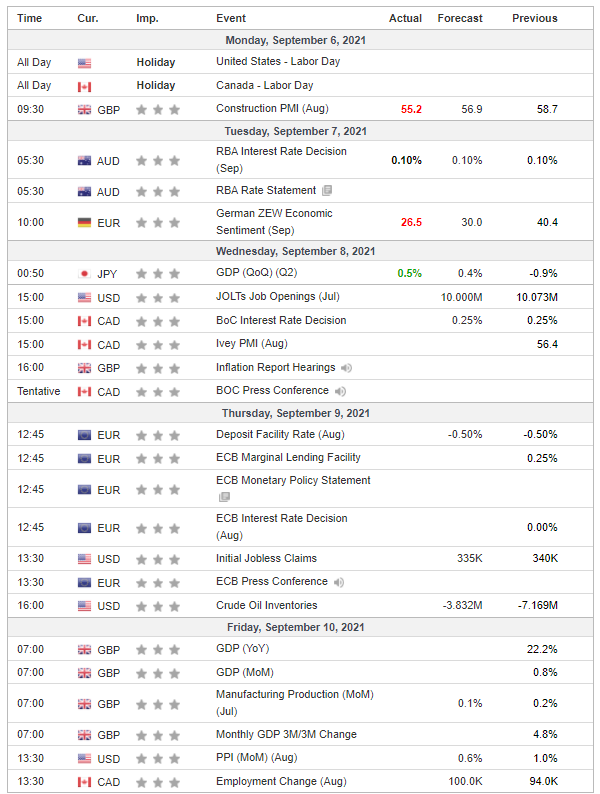Click the Canada flag in the Ivey PMI row
Viewport: 600px width, 794px height.
click(x=85, y=345)
